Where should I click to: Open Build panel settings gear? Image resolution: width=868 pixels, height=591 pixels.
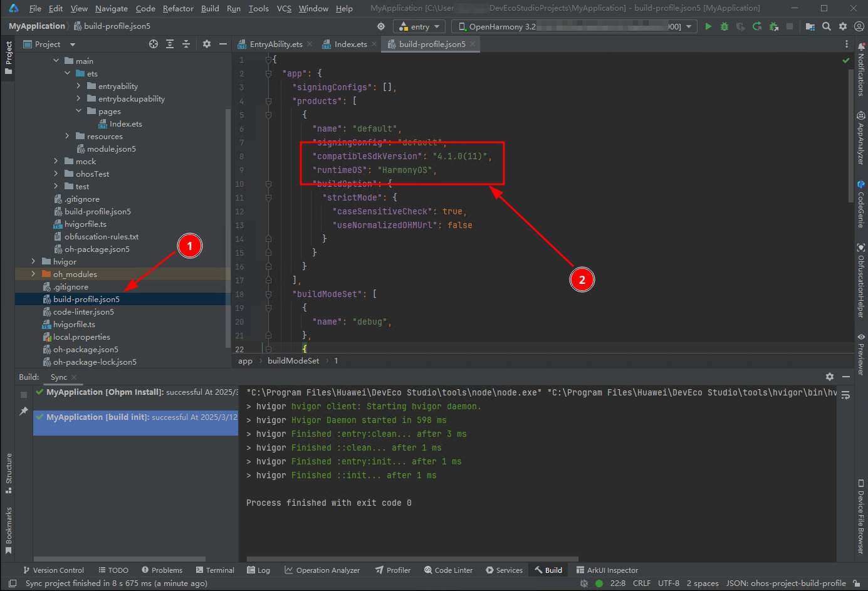(x=830, y=377)
